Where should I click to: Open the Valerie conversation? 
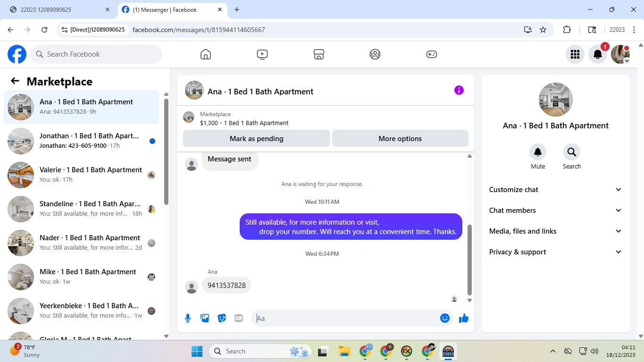coord(81,175)
